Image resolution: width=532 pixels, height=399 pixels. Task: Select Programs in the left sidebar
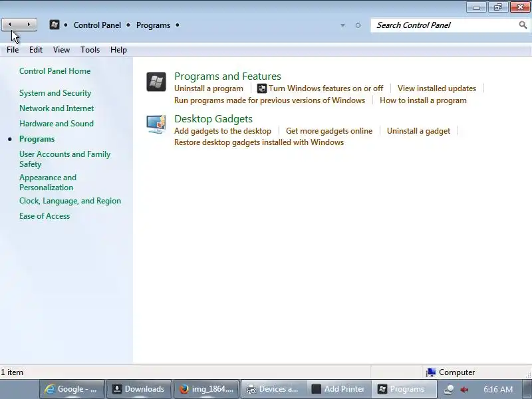[37, 139]
